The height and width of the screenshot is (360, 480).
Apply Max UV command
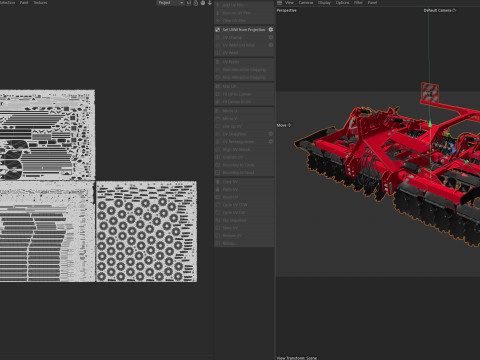pos(244,86)
